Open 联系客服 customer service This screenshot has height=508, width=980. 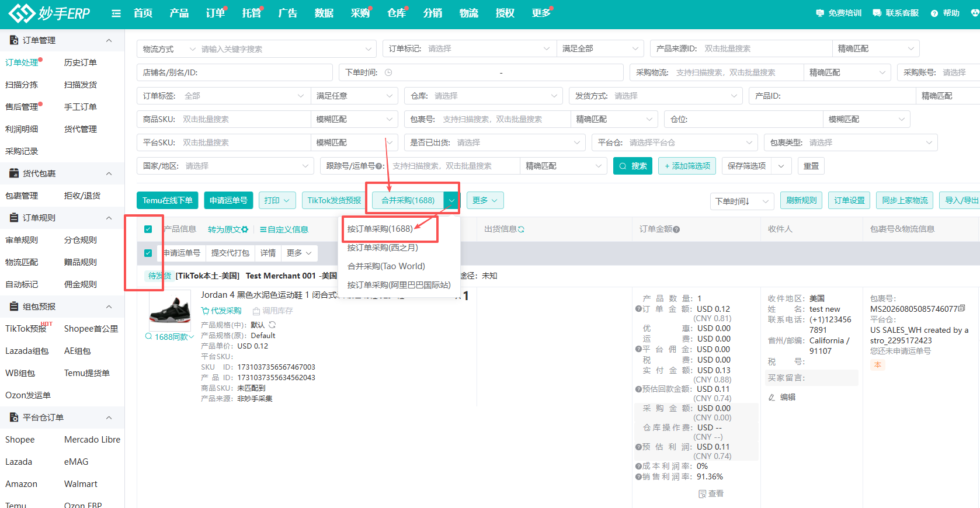tap(895, 13)
